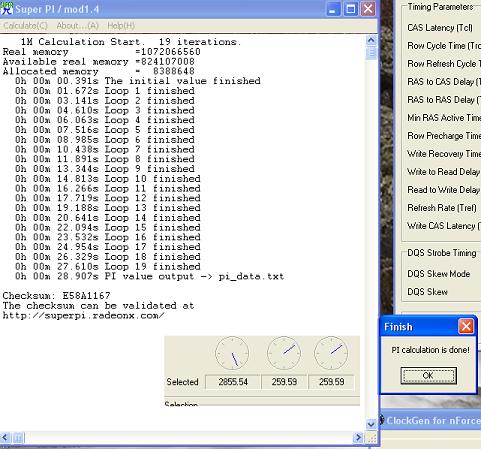Screen dimensions: 481x449
Task: Click the middle clock dial gauge
Action: click(284, 353)
